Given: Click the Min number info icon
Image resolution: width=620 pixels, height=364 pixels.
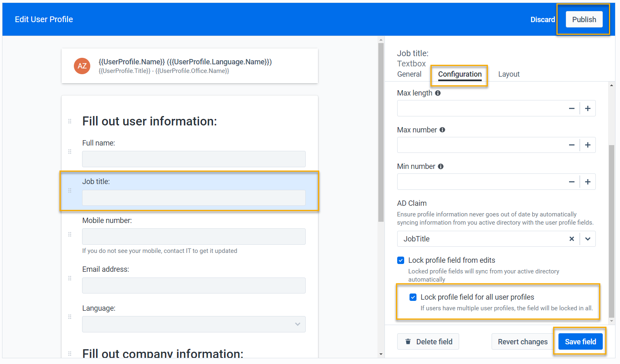Looking at the screenshot, I should coord(441,166).
